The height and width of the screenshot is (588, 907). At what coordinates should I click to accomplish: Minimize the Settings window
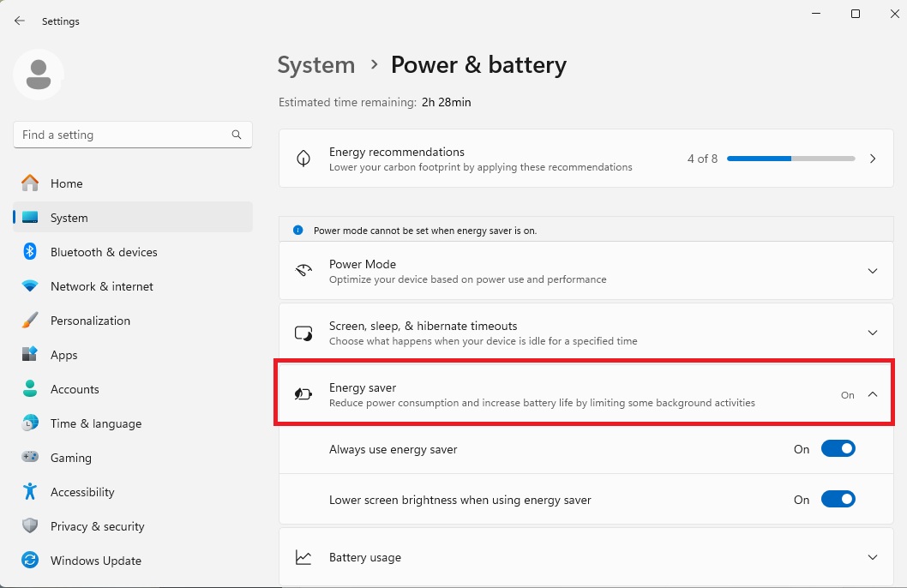point(816,14)
